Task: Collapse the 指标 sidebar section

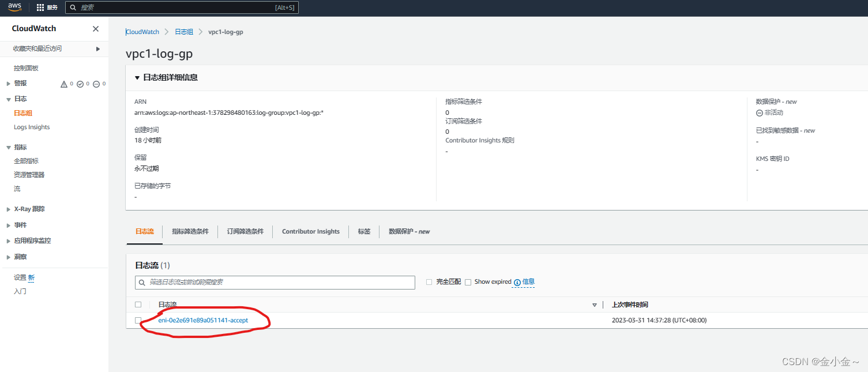Action: pos(9,148)
